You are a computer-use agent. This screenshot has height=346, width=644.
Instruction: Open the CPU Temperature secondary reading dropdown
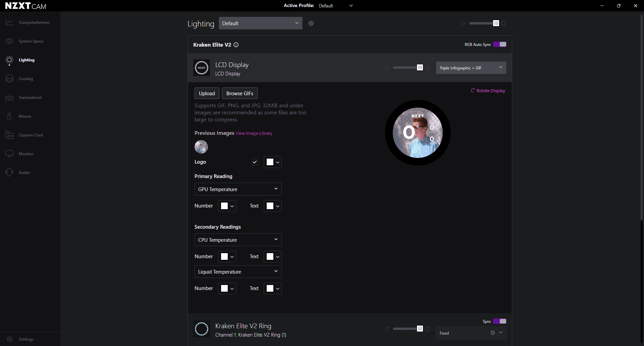(238, 240)
